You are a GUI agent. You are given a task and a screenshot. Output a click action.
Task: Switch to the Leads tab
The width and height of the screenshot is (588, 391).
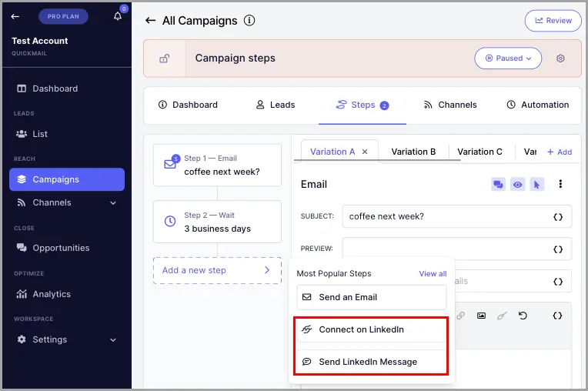[x=276, y=105]
